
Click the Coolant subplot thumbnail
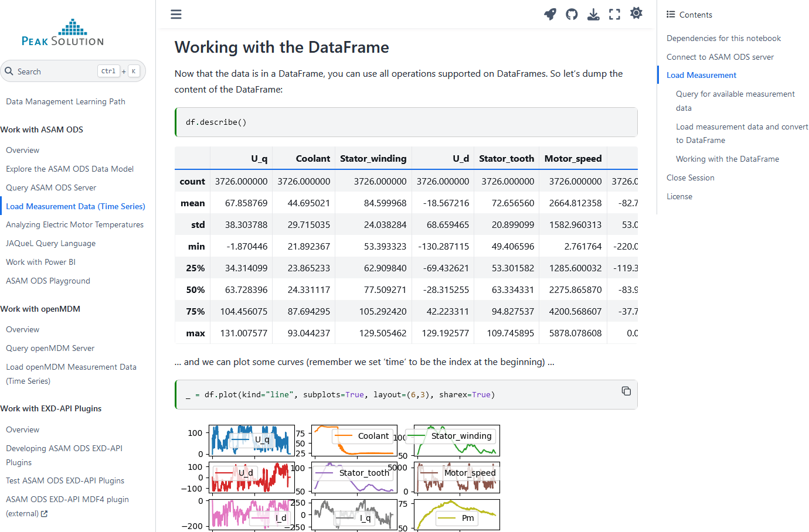click(x=354, y=441)
